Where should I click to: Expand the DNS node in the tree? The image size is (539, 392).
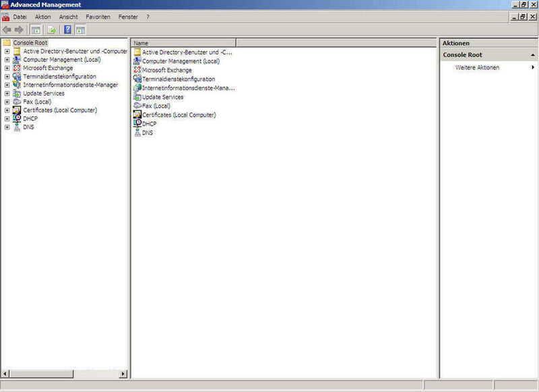7,127
